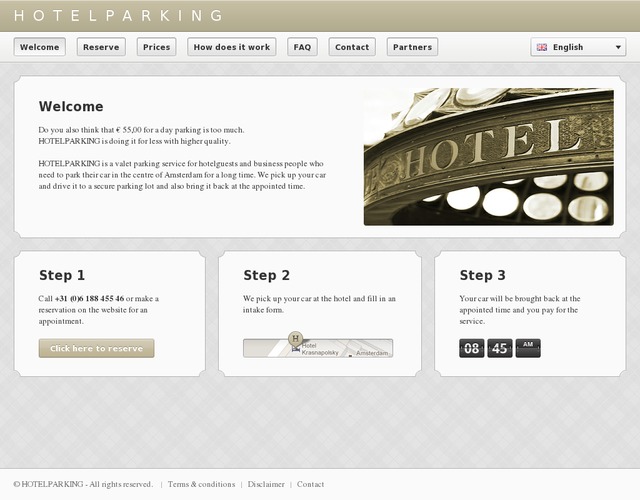The width and height of the screenshot is (640, 500).
Task: Click the hotel sign photo
Action: (x=488, y=157)
